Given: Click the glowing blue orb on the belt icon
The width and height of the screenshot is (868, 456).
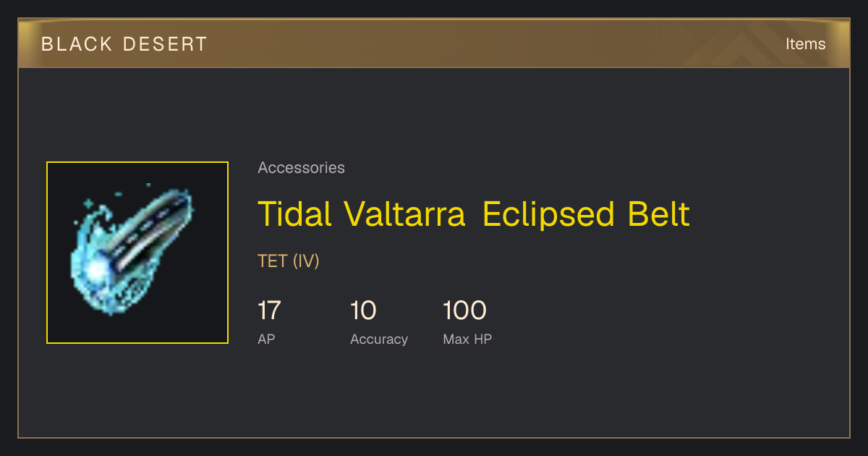Looking at the screenshot, I should [x=96, y=271].
